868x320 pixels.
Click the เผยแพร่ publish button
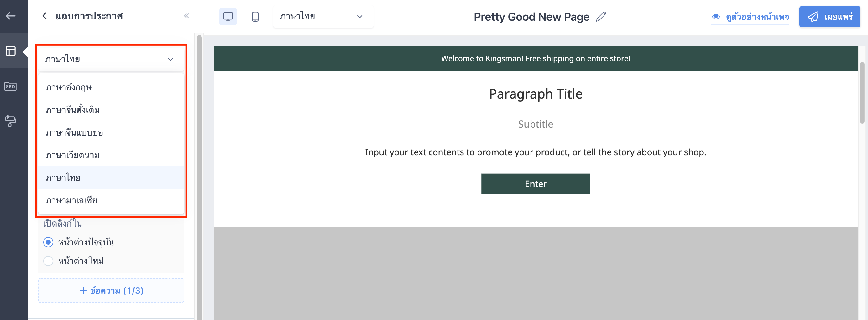coord(829,17)
